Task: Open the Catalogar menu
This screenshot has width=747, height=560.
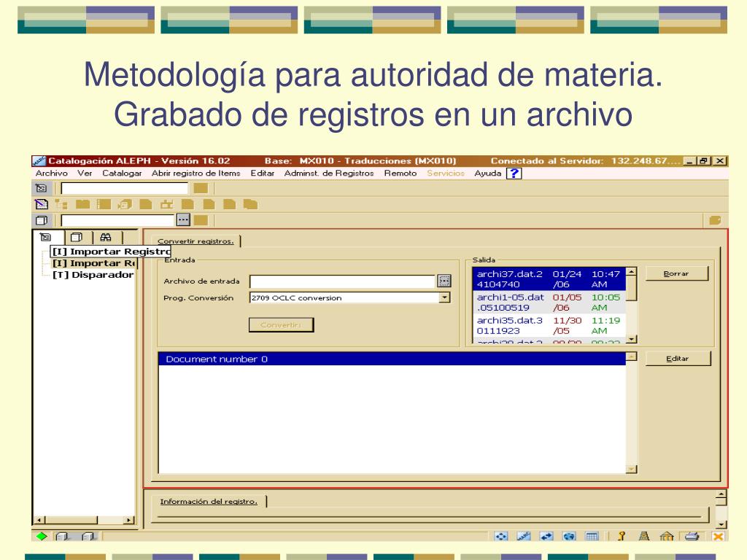Action: (x=122, y=174)
